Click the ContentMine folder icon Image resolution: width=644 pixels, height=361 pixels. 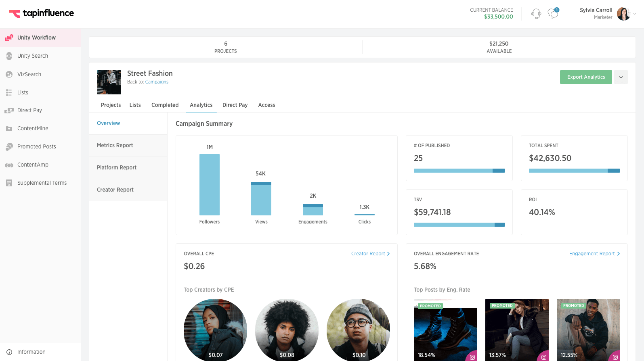click(x=9, y=129)
